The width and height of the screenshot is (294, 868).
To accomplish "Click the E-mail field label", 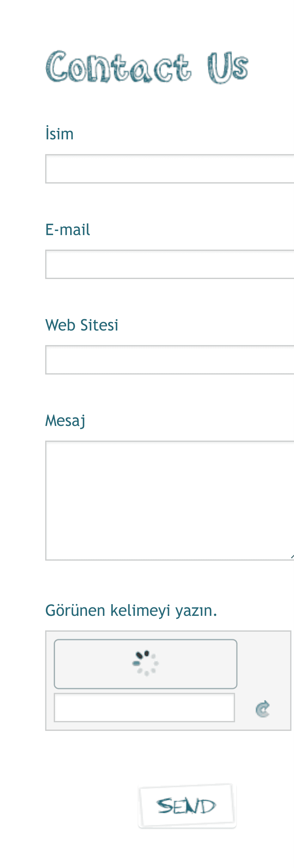I will pyautogui.click(x=68, y=229).
